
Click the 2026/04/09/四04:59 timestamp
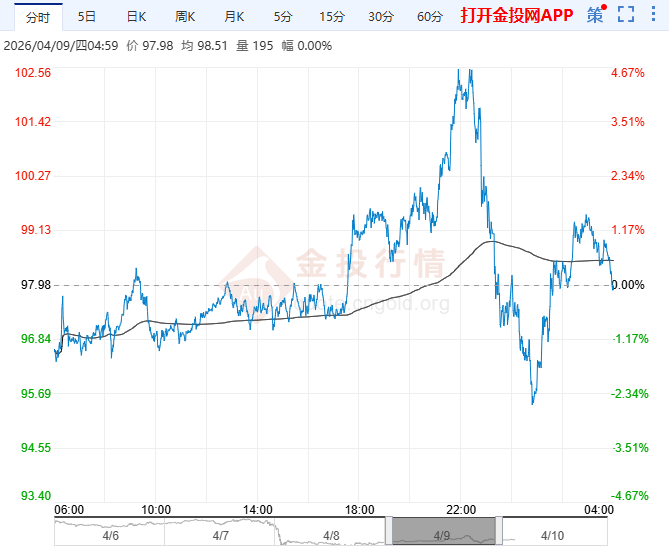click(x=61, y=46)
